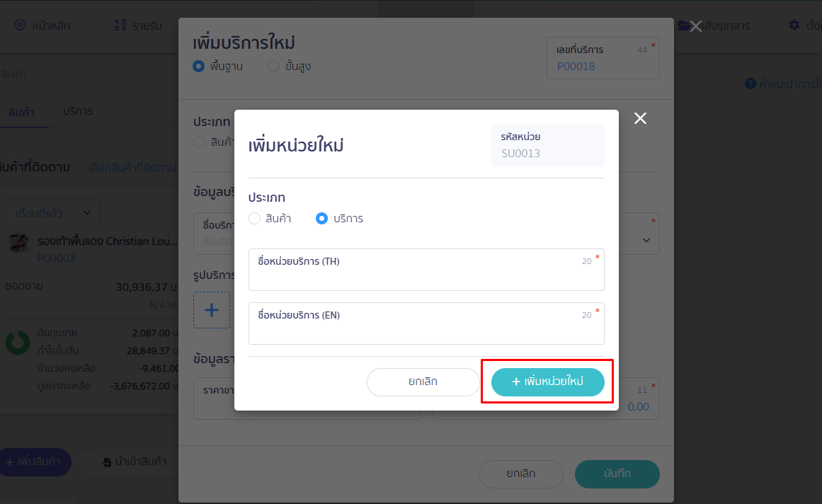Open the help question mark icon near คำแนะนำ
822x504 pixels.
(752, 83)
